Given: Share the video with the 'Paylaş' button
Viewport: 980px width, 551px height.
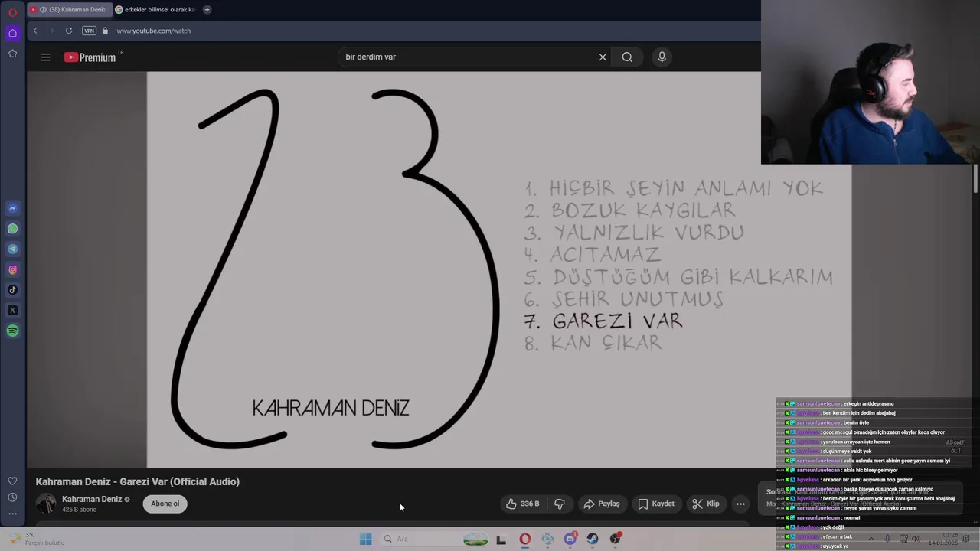Looking at the screenshot, I should (x=602, y=504).
